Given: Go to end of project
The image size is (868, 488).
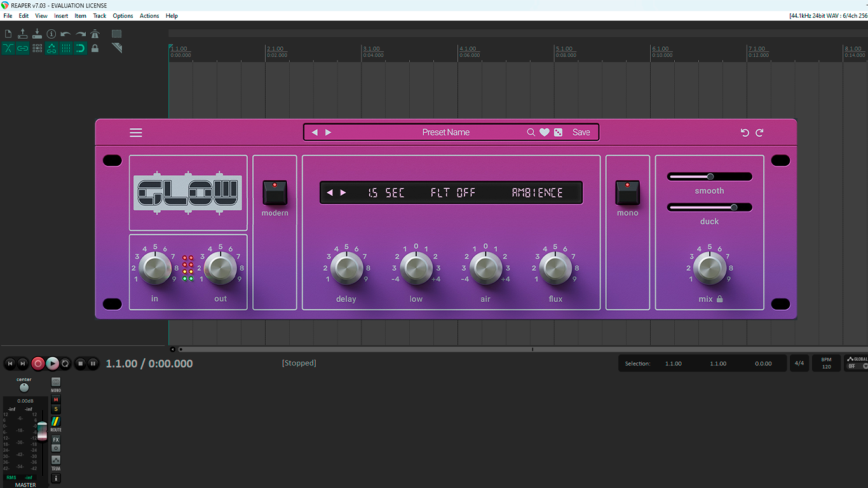Looking at the screenshot, I should [23, 363].
